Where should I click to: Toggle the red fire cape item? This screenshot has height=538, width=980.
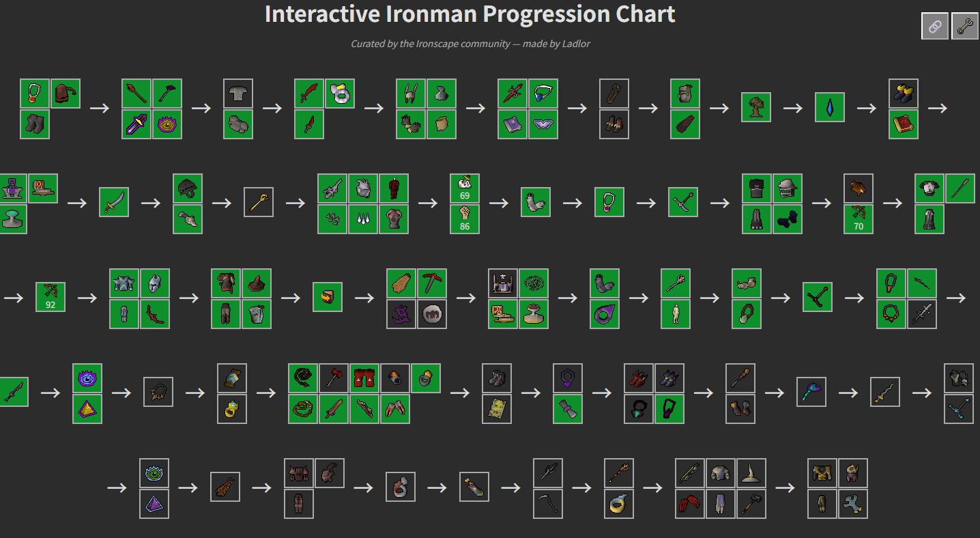(x=685, y=124)
